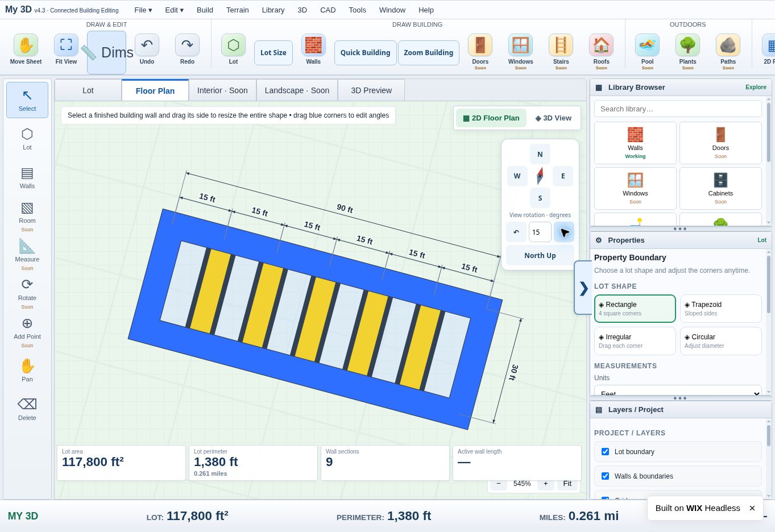Select the Irregular lot shape
The image size is (775, 532).
pyautogui.click(x=635, y=341)
